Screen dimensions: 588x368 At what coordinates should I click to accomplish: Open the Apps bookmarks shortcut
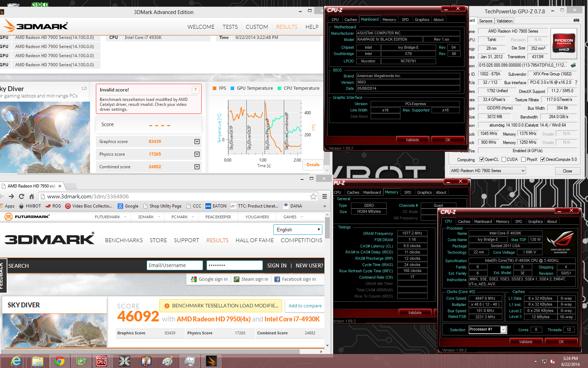(7, 206)
